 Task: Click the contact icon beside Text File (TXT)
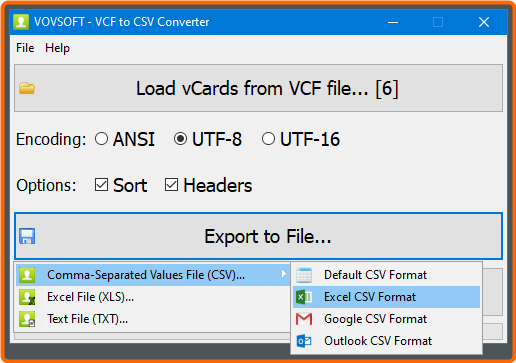click(27, 319)
